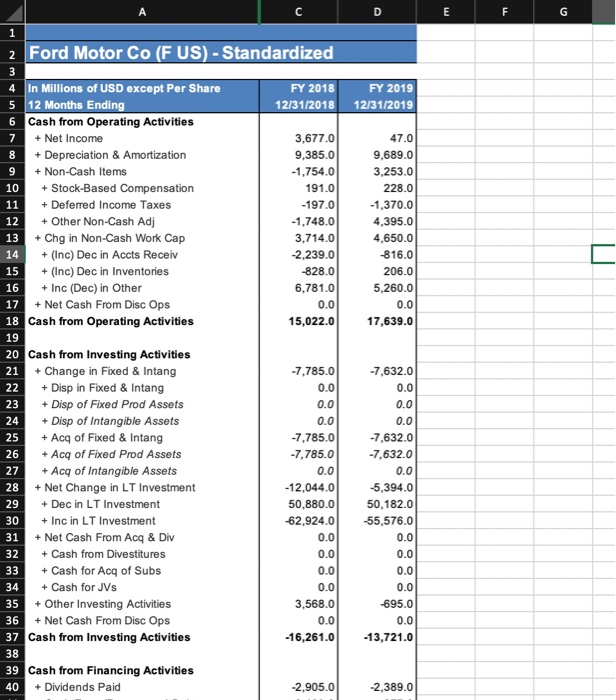Select operating total 15,022.0

click(x=299, y=321)
